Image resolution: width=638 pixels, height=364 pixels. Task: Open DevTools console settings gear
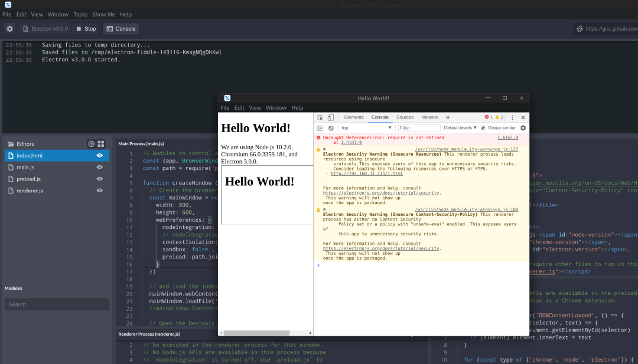tap(523, 128)
